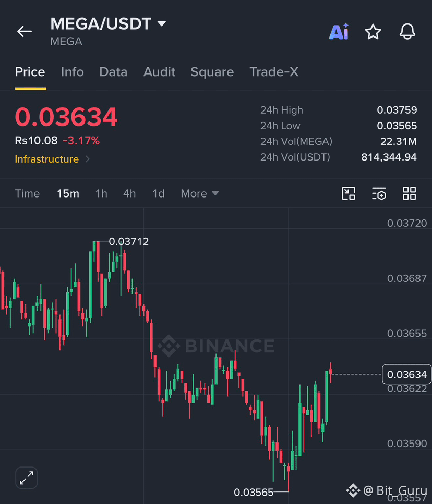Select the Time chart view
Image resolution: width=432 pixels, height=504 pixels.
(27, 193)
